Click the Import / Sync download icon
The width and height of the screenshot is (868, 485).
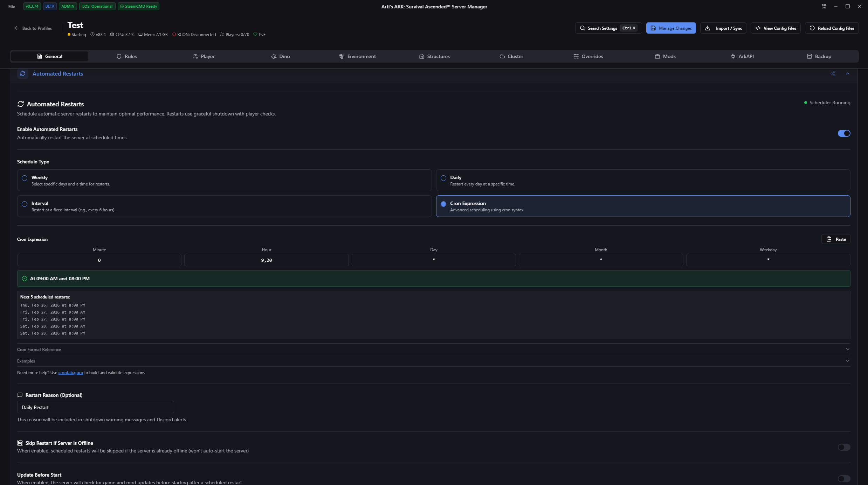coord(708,28)
